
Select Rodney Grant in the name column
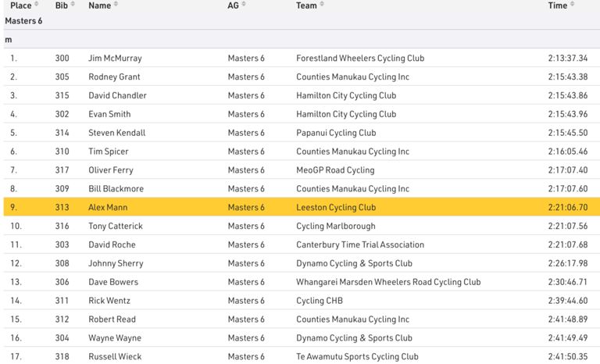pos(114,77)
